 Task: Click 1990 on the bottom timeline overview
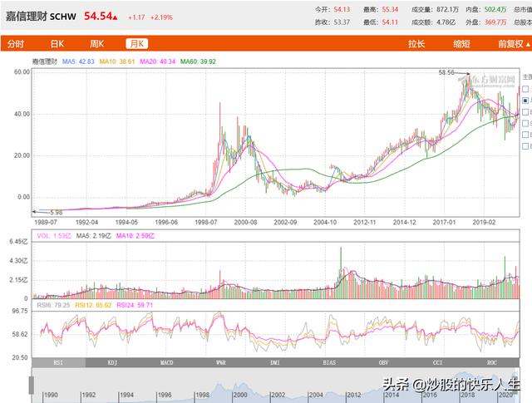pyautogui.click(x=51, y=396)
